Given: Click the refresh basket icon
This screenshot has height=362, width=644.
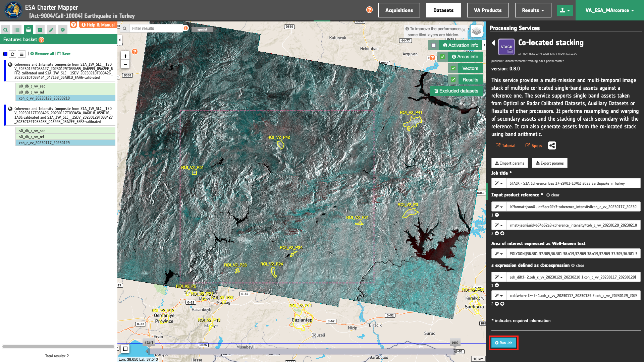Looking at the screenshot, I should (x=12, y=54).
